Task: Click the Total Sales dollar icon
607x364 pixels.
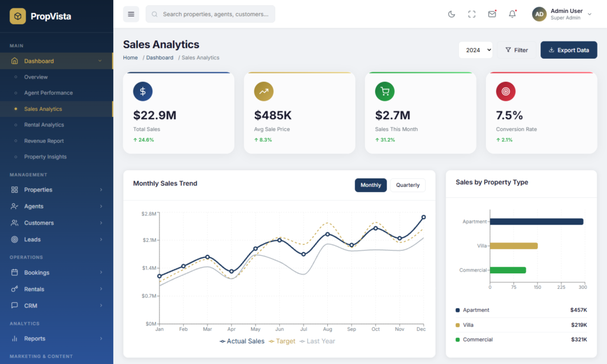Action: click(143, 91)
